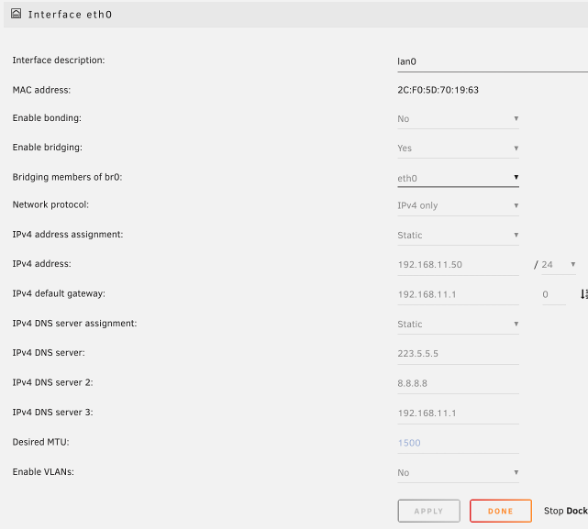
Task: Click the gateway metric field 0
Action: 554,294
